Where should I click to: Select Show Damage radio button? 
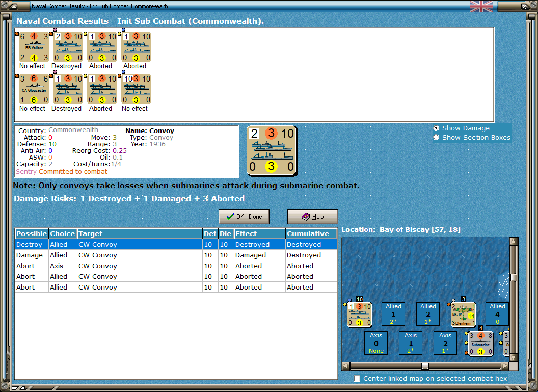pos(436,128)
